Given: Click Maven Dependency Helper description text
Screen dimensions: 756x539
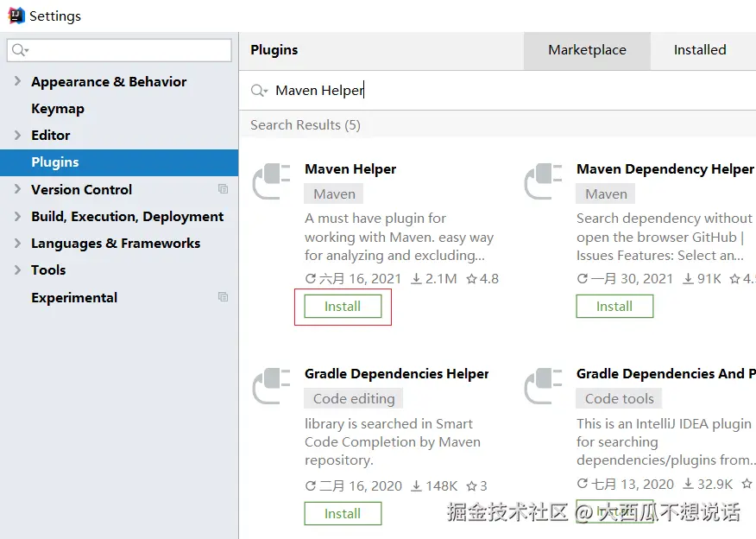Looking at the screenshot, I should (x=665, y=237).
